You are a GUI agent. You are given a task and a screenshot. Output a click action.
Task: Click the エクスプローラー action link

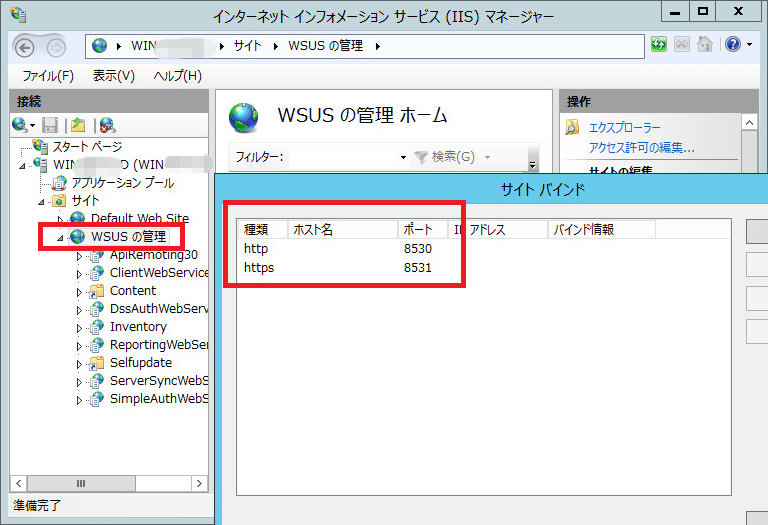[x=624, y=128]
